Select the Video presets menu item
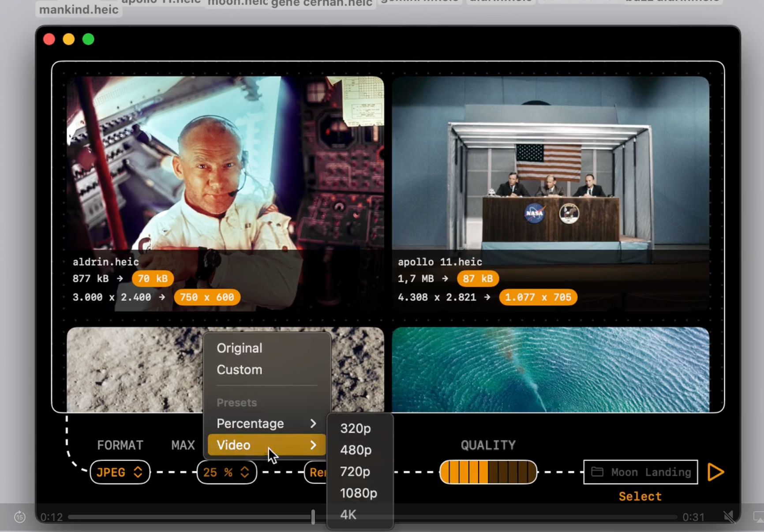This screenshot has width=764, height=532. coord(266,445)
